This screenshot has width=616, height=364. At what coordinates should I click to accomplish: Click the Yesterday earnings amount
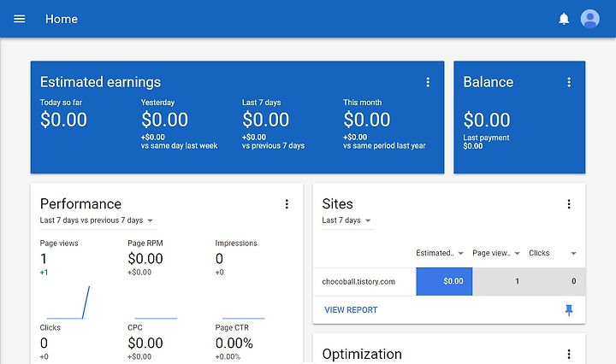(x=164, y=120)
